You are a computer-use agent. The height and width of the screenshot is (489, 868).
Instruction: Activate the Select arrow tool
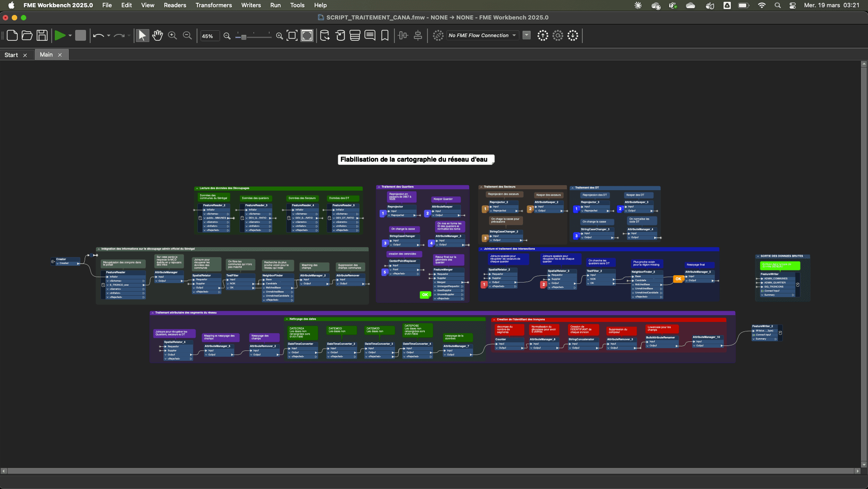click(142, 35)
